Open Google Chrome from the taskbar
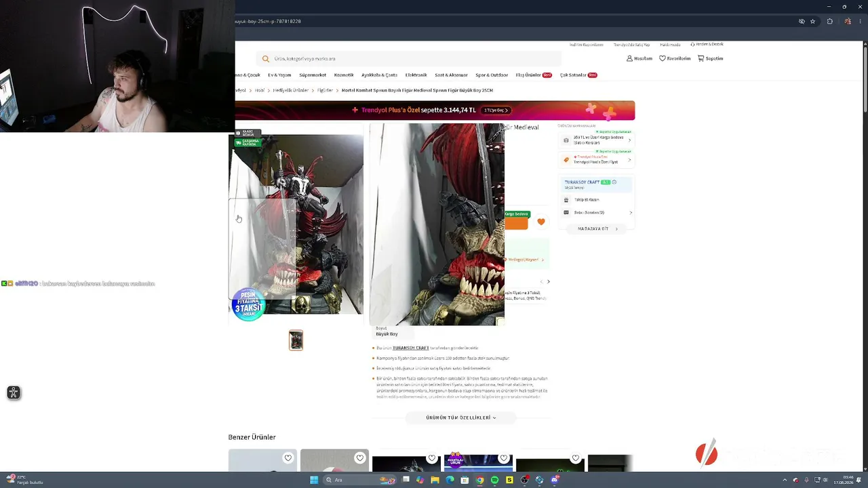Screen dimensions: 868x488 pyautogui.click(x=479, y=480)
